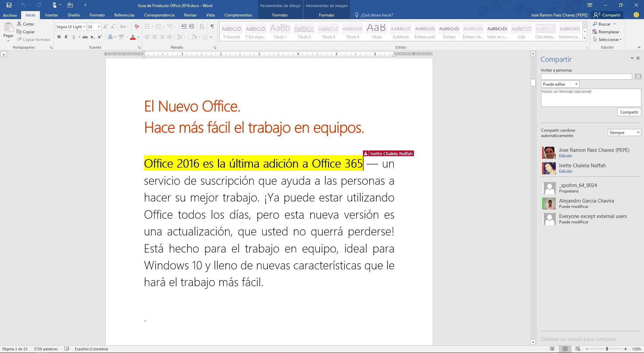This screenshot has width=644, height=353.
Task: Toggle show paragraph marks ¶
Action: pos(212,27)
